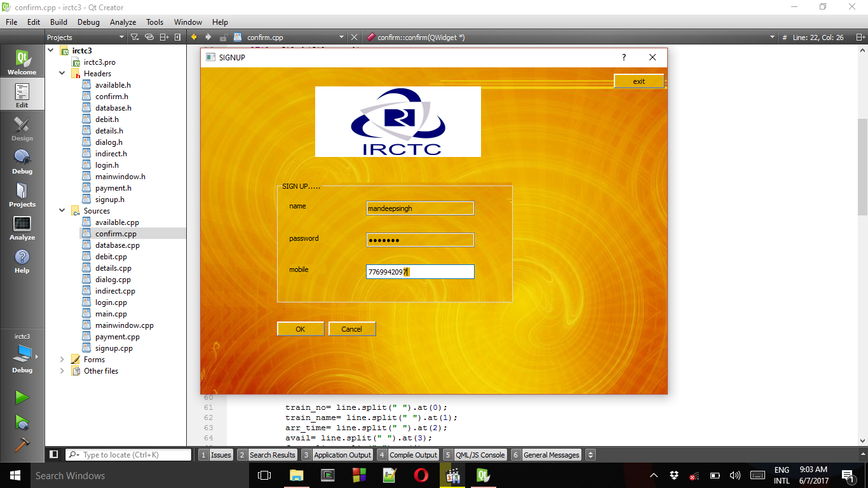The width and height of the screenshot is (868, 488).
Task: Click Cancel in the SIGNUP dialog
Action: (352, 329)
